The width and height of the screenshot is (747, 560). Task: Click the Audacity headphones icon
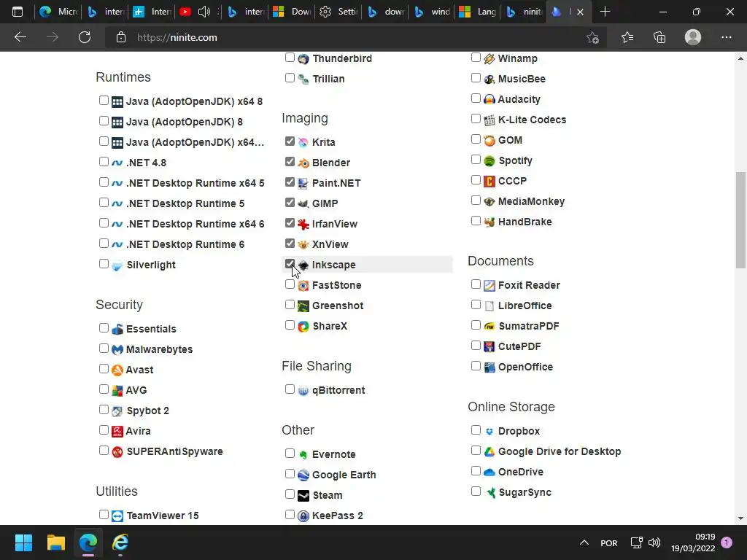click(x=489, y=99)
